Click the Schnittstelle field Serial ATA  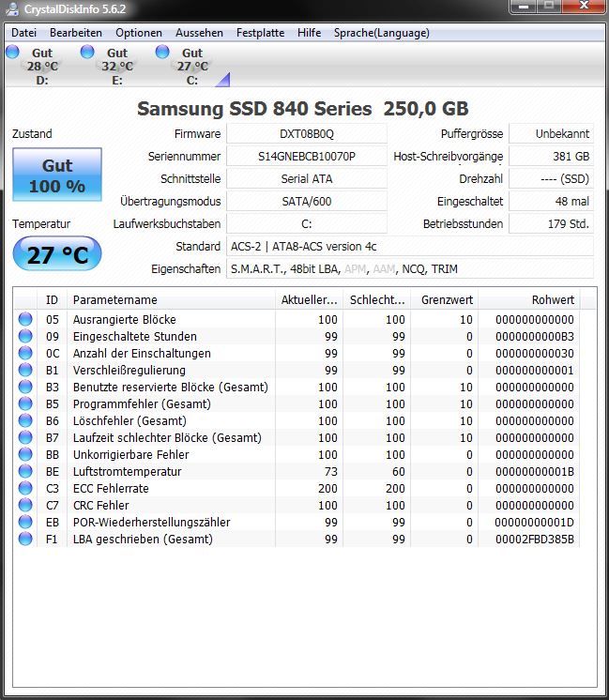307,178
